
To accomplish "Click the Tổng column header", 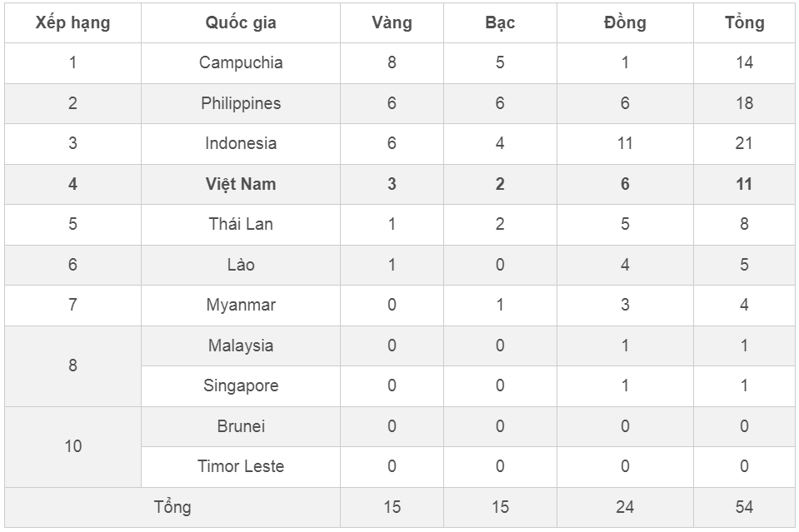I will pyautogui.click(x=744, y=22).
